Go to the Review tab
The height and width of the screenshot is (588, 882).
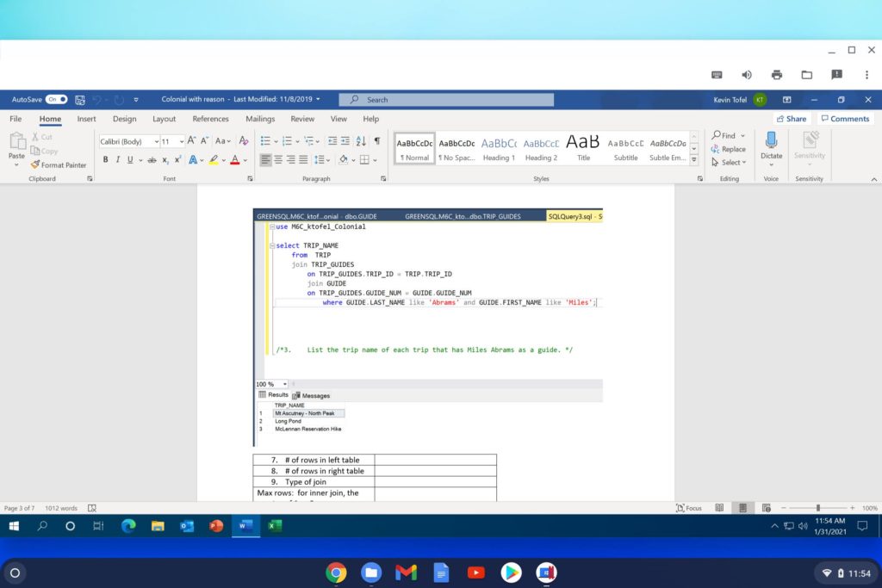coord(302,119)
